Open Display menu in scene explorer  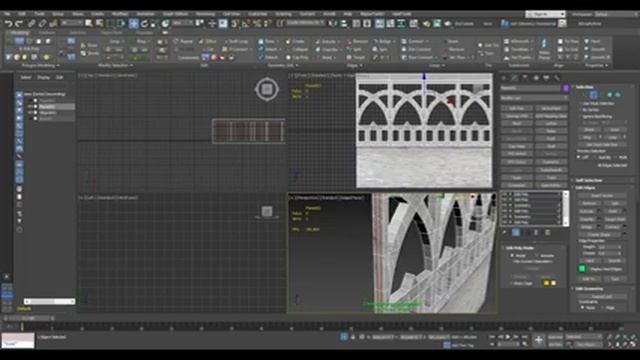(43, 77)
